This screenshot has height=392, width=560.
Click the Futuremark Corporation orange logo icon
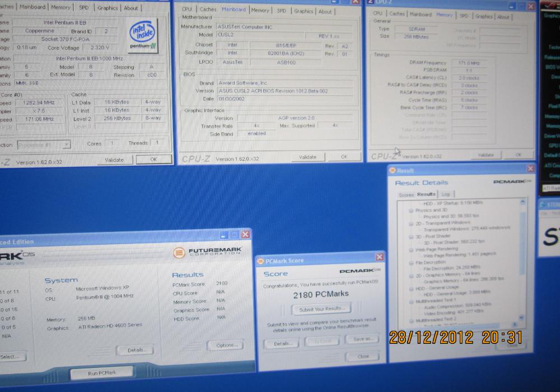pos(179,253)
